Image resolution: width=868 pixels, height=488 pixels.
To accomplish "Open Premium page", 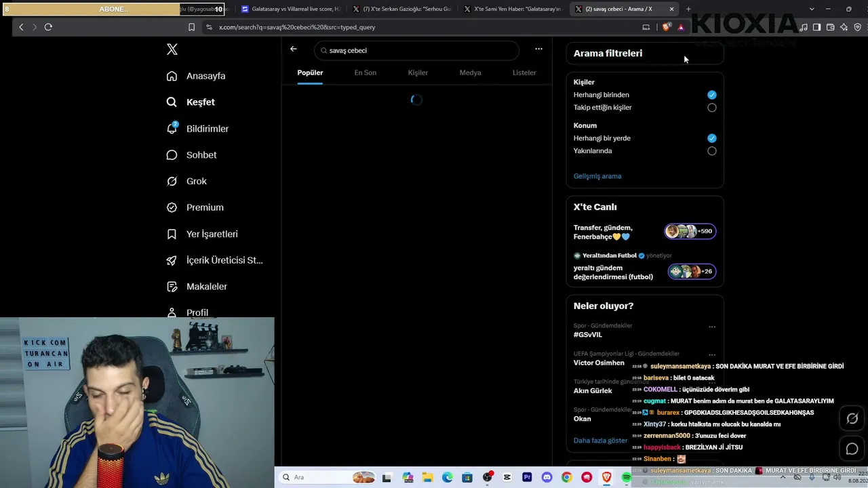I will 195,207.
